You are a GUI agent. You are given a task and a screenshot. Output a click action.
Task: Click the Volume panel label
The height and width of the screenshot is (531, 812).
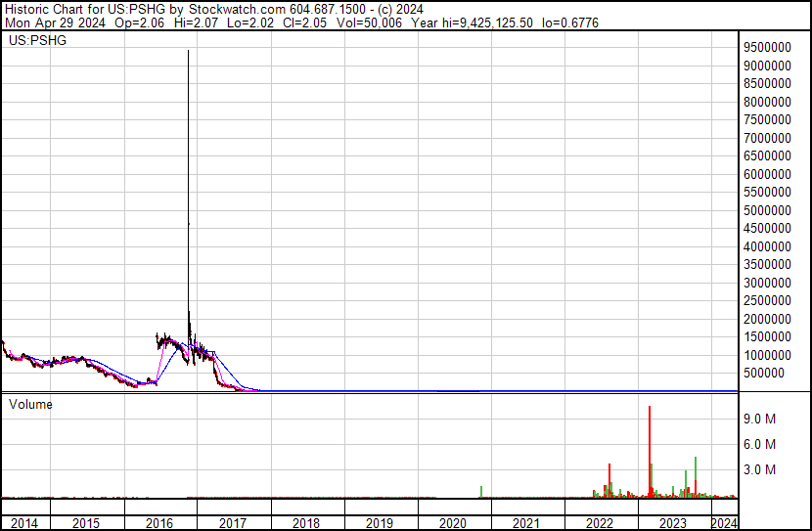pyautogui.click(x=31, y=404)
